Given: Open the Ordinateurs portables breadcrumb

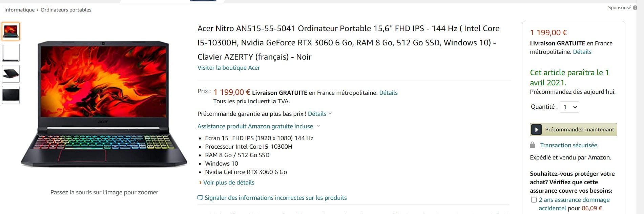Looking at the screenshot, I should (66, 10).
